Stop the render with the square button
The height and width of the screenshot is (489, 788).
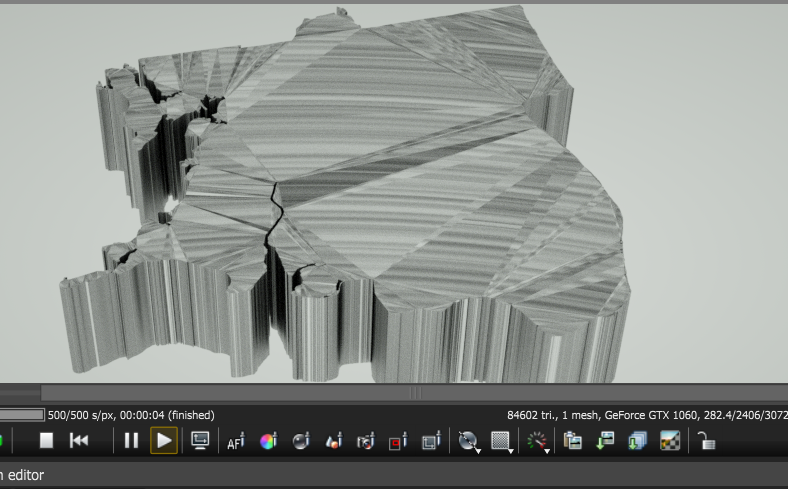pyautogui.click(x=46, y=441)
